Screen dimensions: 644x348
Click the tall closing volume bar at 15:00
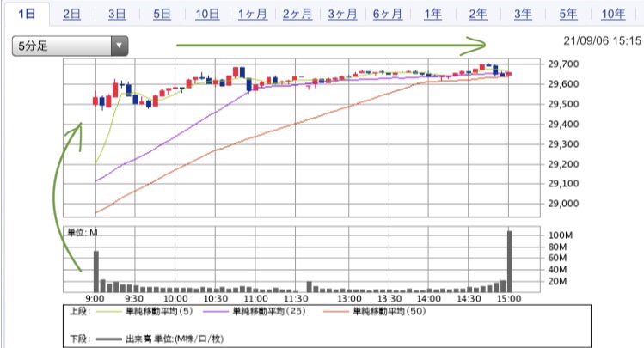[510, 261]
